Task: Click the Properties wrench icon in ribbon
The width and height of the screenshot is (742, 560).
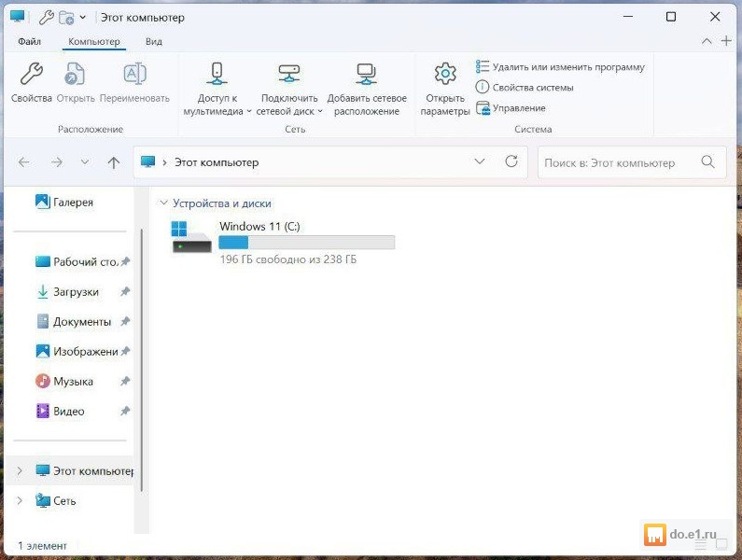Action: pyautogui.click(x=31, y=74)
